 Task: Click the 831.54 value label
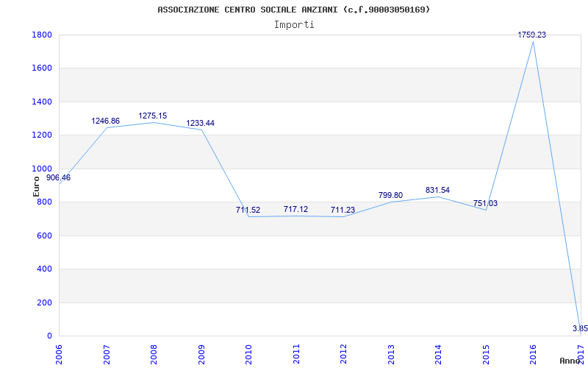(x=437, y=191)
